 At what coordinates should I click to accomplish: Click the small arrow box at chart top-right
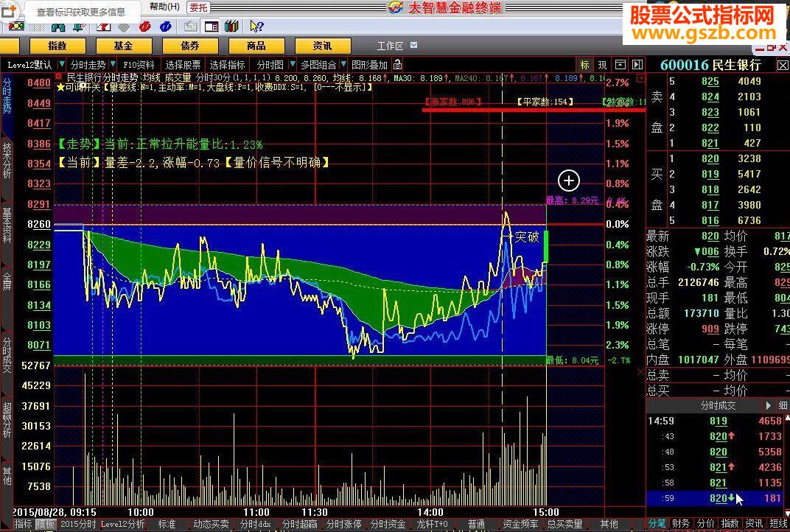click(641, 78)
